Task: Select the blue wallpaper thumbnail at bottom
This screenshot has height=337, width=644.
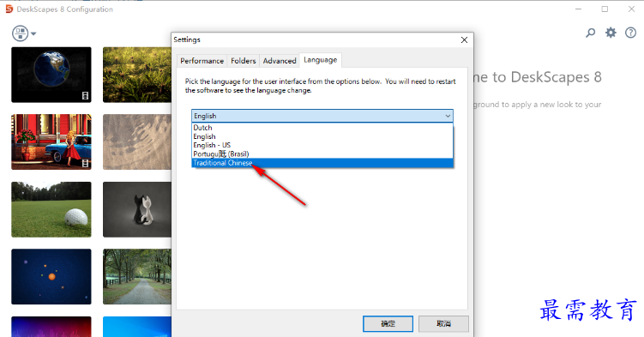Action: tap(137, 327)
